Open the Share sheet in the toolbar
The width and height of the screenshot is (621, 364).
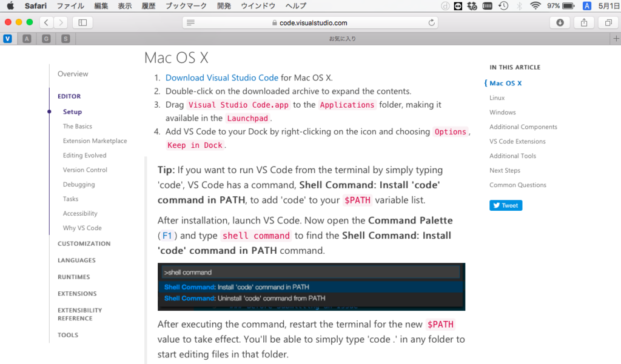[x=584, y=22]
